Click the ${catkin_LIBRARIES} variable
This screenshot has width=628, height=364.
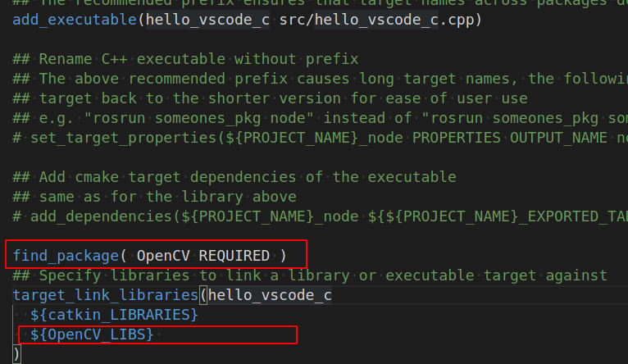(114, 315)
